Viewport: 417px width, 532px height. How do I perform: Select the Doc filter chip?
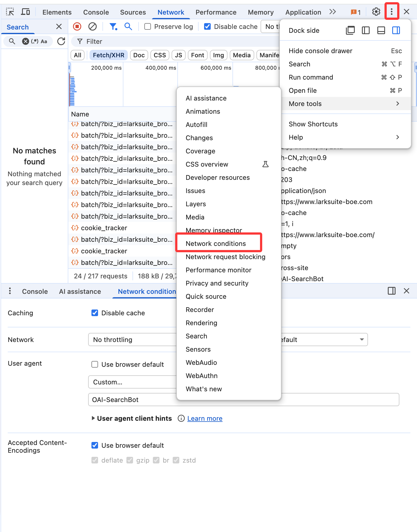139,55
